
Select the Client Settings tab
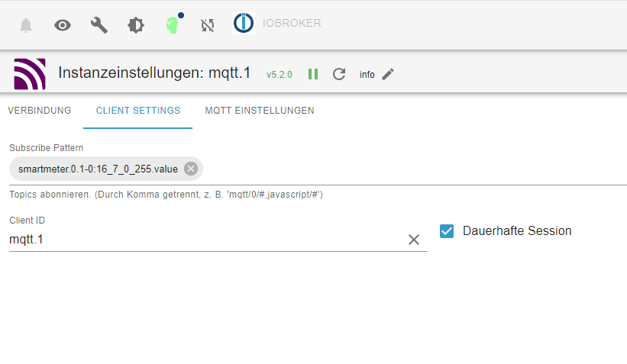pyautogui.click(x=138, y=111)
